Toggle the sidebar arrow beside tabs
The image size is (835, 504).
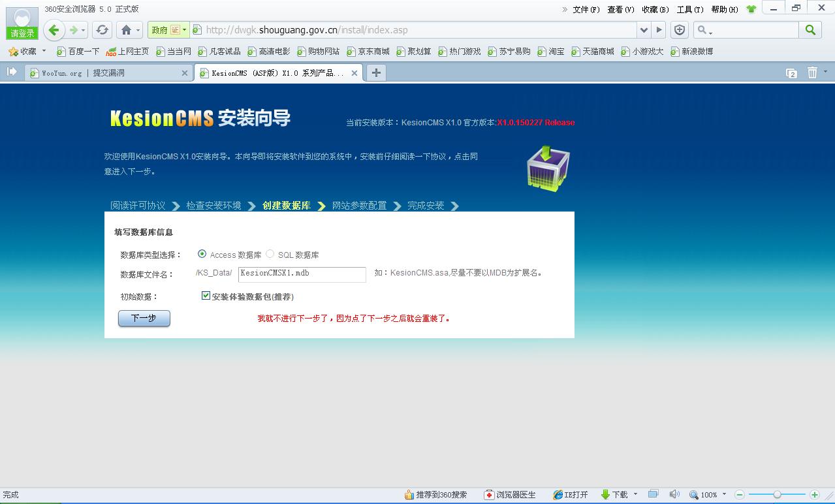click(11, 72)
